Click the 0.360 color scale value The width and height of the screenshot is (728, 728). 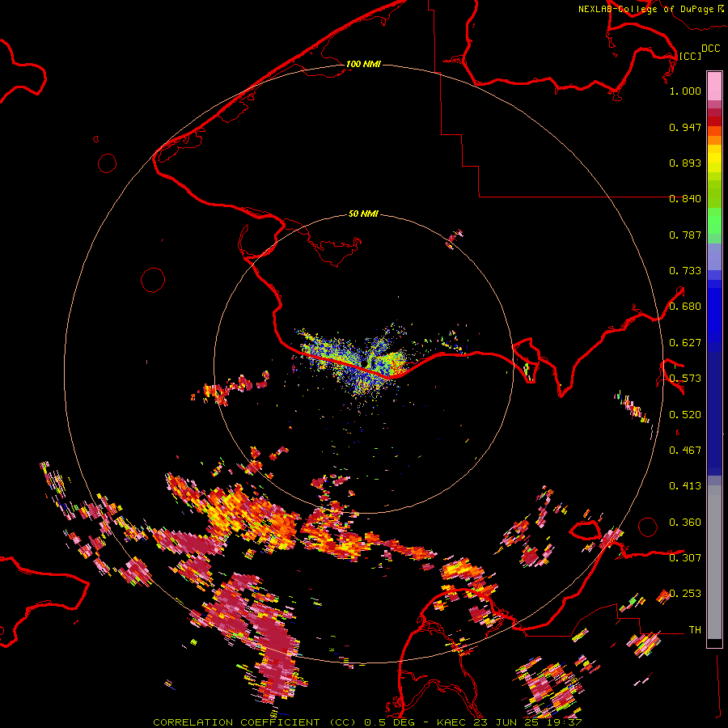pyautogui.click(x=685, y=523)
